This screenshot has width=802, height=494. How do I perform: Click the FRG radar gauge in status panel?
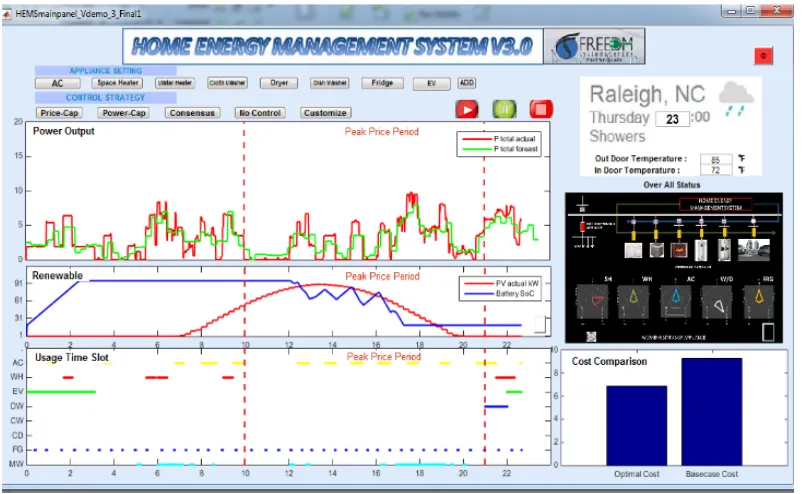[759, 301]
